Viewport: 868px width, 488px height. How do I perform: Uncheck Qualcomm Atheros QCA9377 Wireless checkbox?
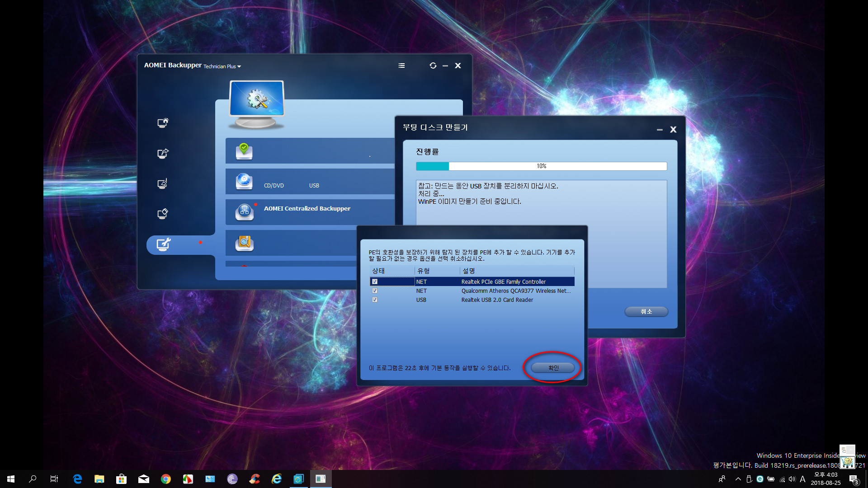pyautogui.click(x=375, y=291)
